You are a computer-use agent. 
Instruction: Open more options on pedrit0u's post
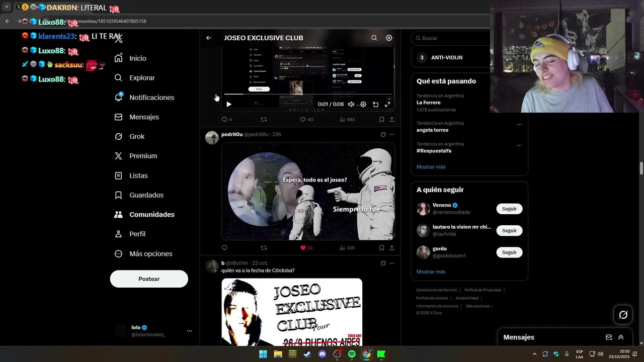pyautogui.click(x=392, y=135)
